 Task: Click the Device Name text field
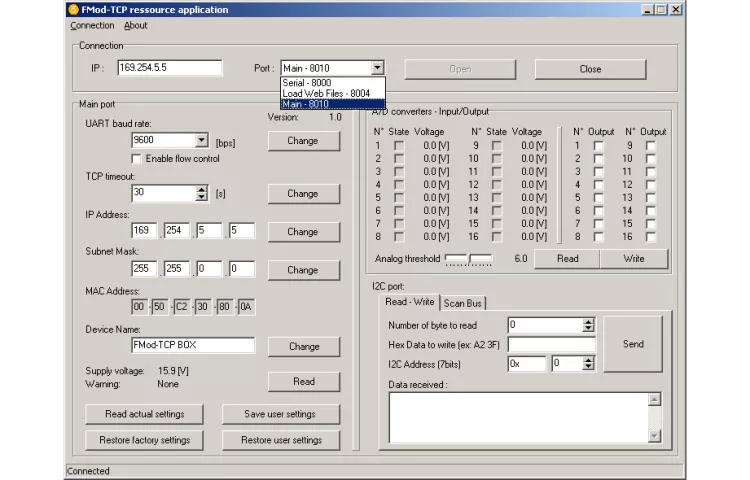192,345
